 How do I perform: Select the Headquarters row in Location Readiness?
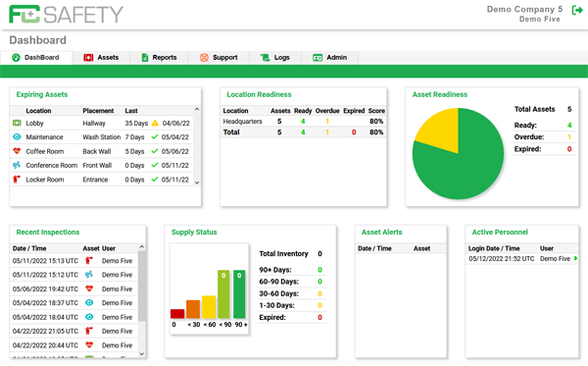click(x=303, y=122)
